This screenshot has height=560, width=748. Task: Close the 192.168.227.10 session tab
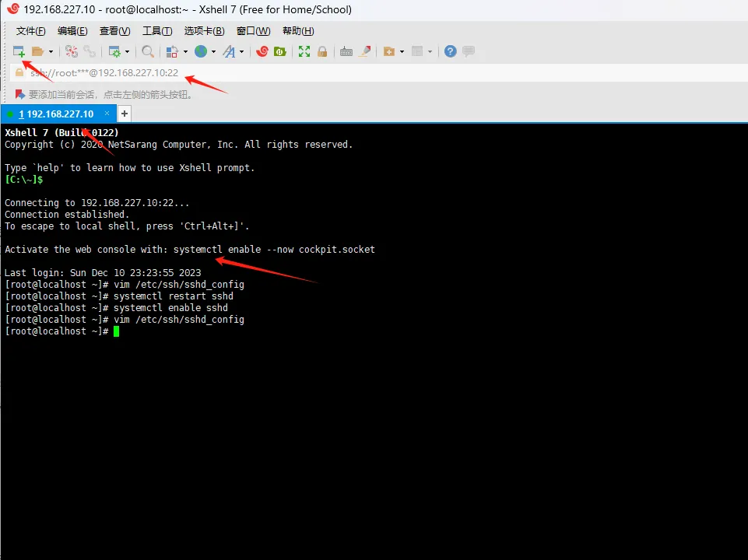[x=107, y=114]
